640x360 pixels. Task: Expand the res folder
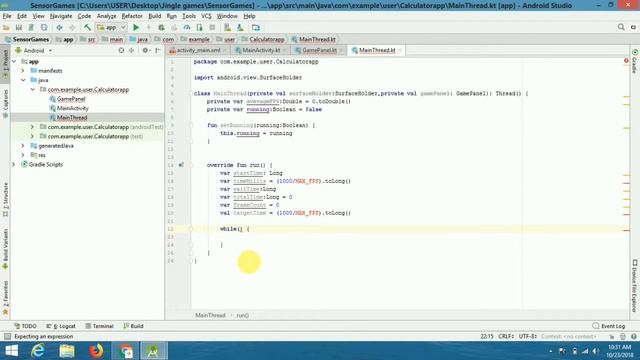tap(23, 155)
